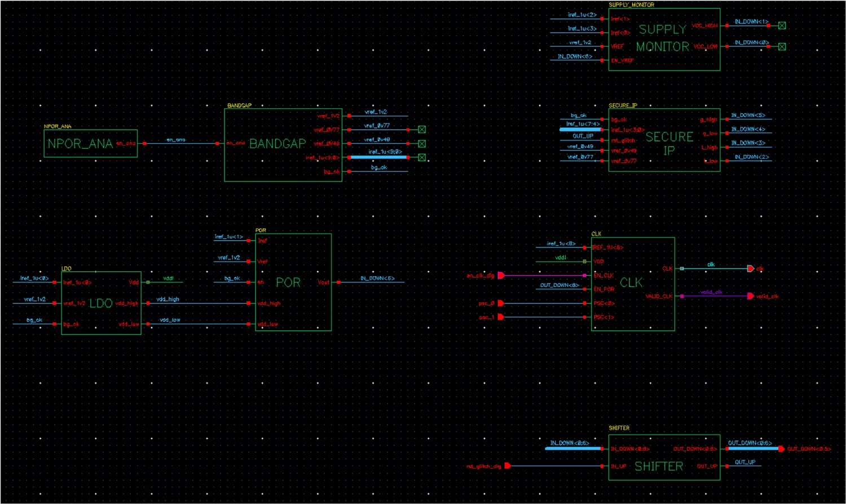Image resolution: width=846 pixels, height=504 pixels.
Task: Click the IN_DOWN<6> label at POR output
Action: (377, 278)
